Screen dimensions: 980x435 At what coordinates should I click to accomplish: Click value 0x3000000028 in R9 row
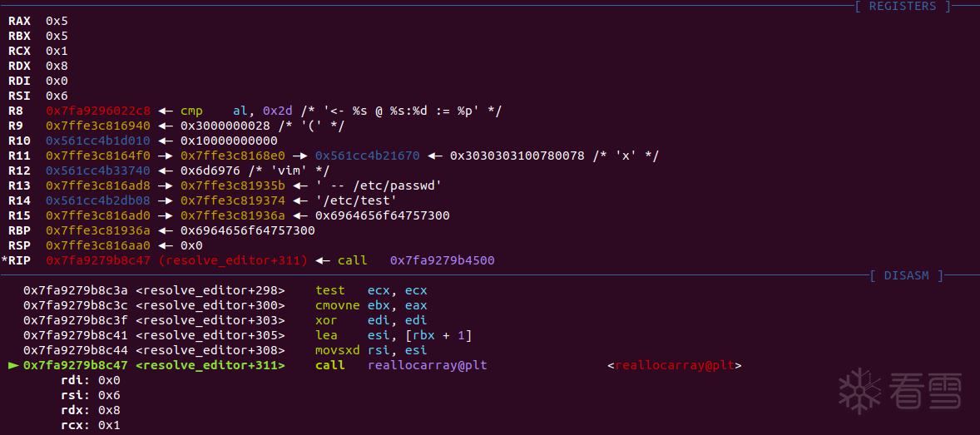pos(225,126)
